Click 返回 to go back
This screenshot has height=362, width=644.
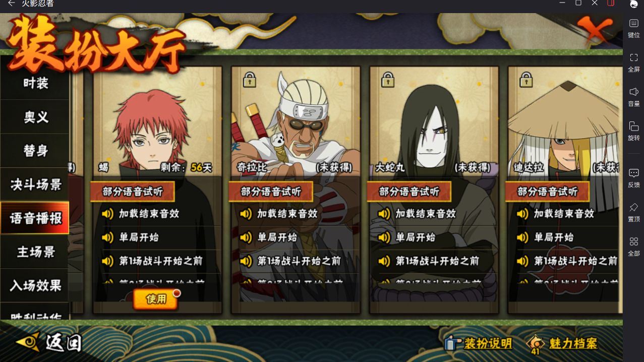point(49,342)
